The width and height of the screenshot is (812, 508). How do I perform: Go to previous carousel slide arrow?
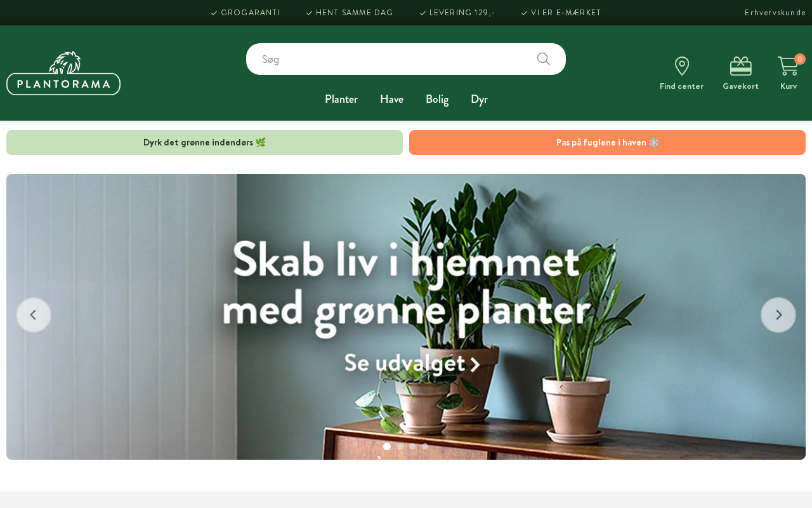click(34, 315)
